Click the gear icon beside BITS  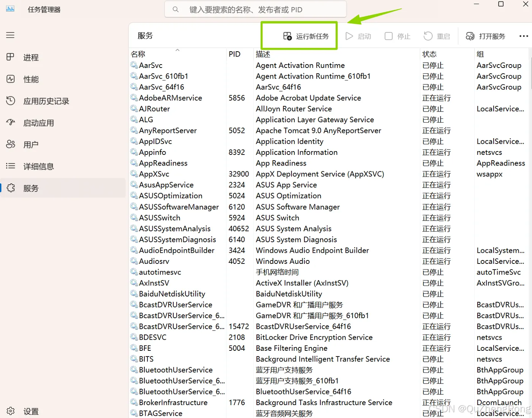click(x=134, y=359)
